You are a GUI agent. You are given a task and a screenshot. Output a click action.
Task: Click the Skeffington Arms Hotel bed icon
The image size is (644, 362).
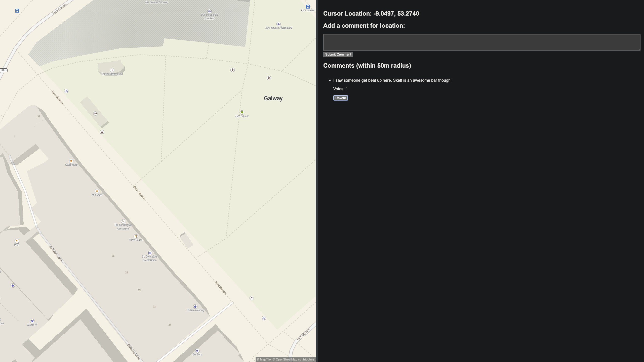(x=123, y=221)
